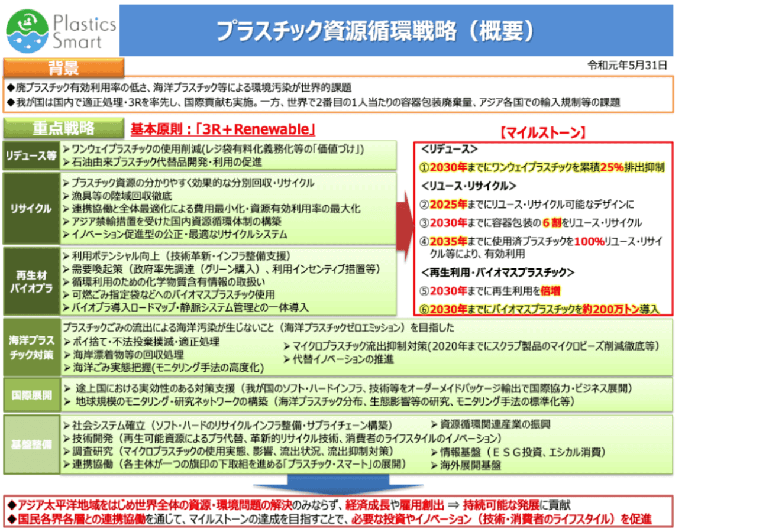Open the 再生材バイオプラ category block
Image resolution: width=769 pixels, height=532 pixels.
(x=30, y=281)
